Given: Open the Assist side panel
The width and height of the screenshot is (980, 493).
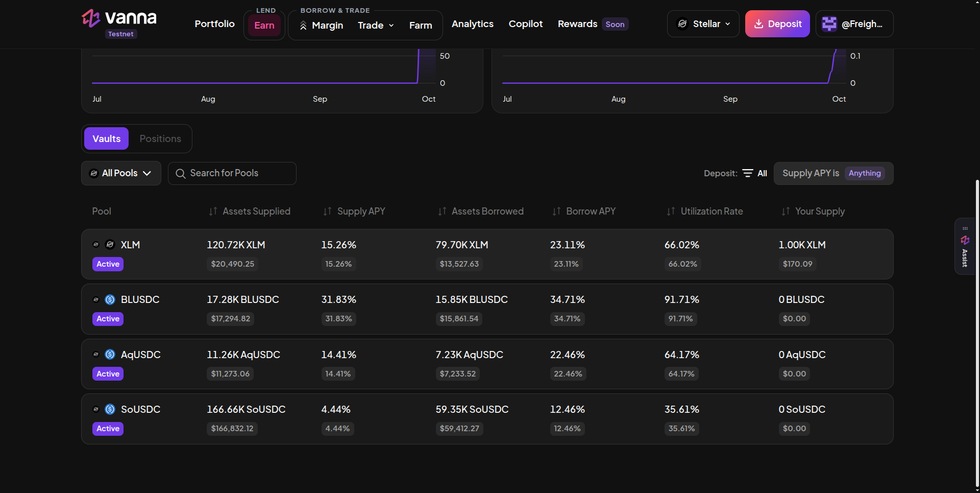Looking at the screenshot, I should point(965,247).
